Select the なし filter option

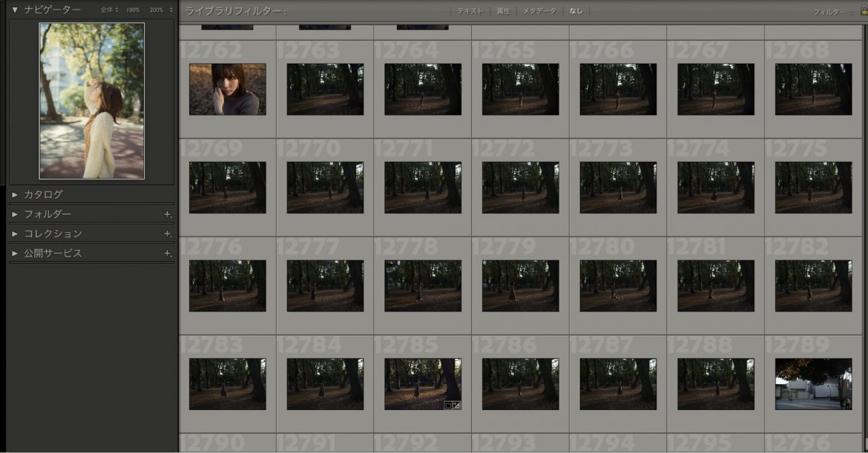[x=576, y=11]
